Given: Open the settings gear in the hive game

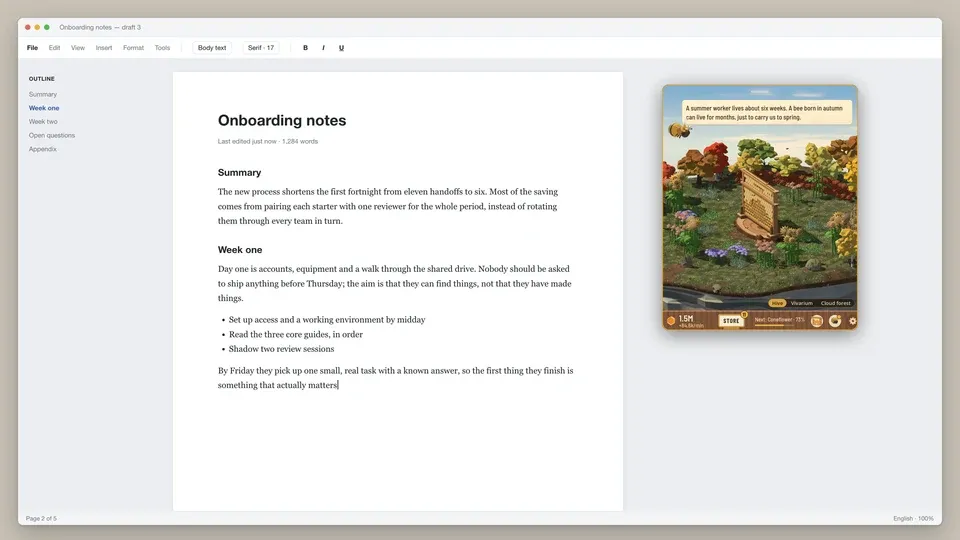Looking at the screenshot, I should [x=852, y=321].
